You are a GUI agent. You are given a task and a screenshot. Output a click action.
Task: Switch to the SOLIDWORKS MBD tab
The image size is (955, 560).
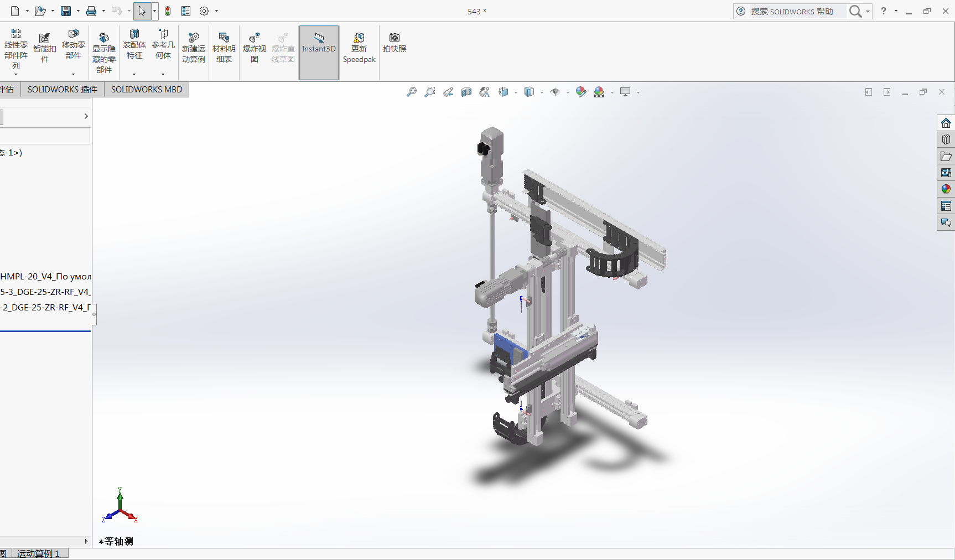(x=147, y=90)
